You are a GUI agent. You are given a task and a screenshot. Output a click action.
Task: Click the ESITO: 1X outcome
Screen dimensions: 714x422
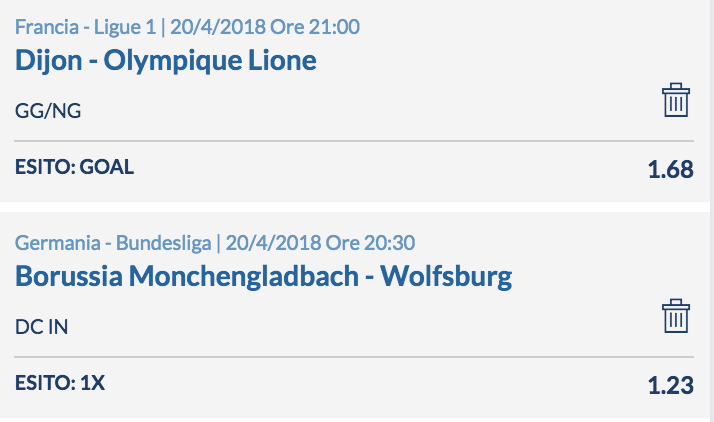pyautogui.click(x=60, y=383)
